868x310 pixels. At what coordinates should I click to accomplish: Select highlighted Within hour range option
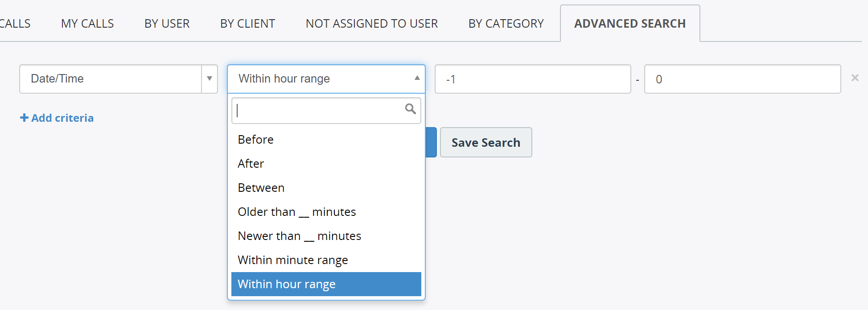pyautogui.click(x=326, y=284)
